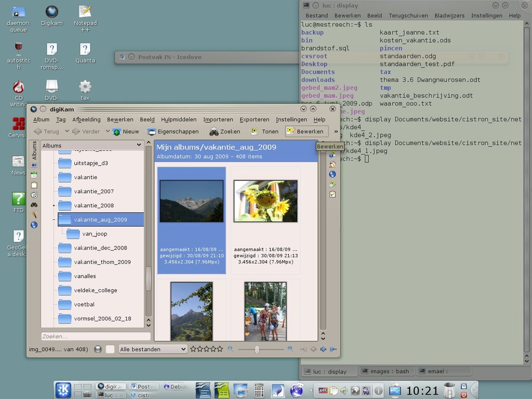The width and height of the screenshot is (532, 399).
Task: Open the globe map search sidebar tab
Action: click(x=34, y=225)
